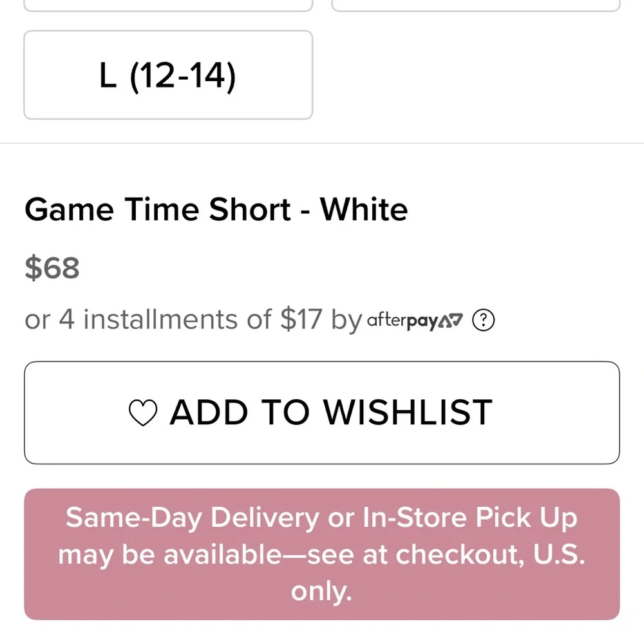Click the $68 price
The width and height of the screenshot is (644, 644).
click(52, 268)
